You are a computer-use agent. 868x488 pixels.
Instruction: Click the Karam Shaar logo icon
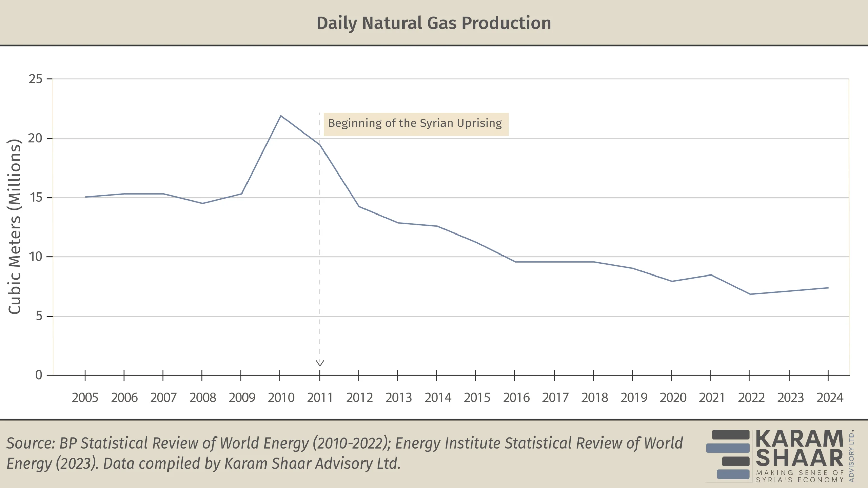(x=728, y=454)
